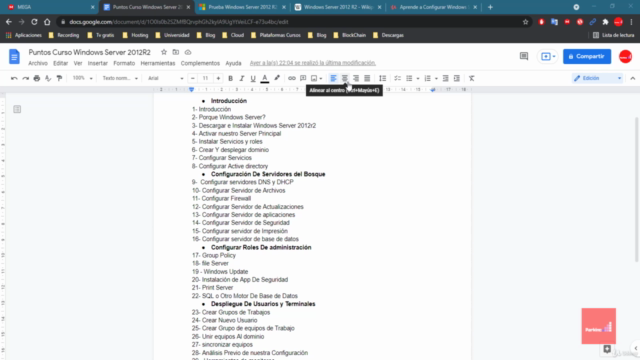
Task: Insert a link with toolbar icon
Action: pos(291,78)
